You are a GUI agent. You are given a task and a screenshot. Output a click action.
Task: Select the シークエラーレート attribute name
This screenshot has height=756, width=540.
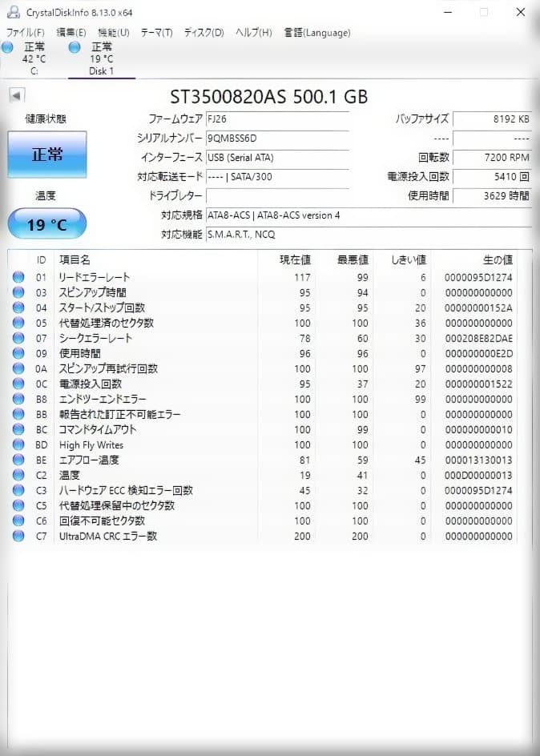click(x=95, y=339)
